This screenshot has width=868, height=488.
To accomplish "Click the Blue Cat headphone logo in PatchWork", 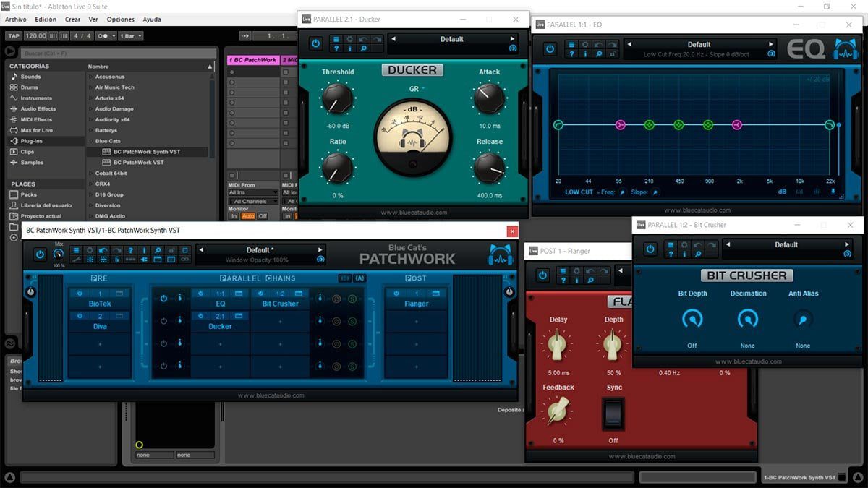I will (x=500, y=254).
